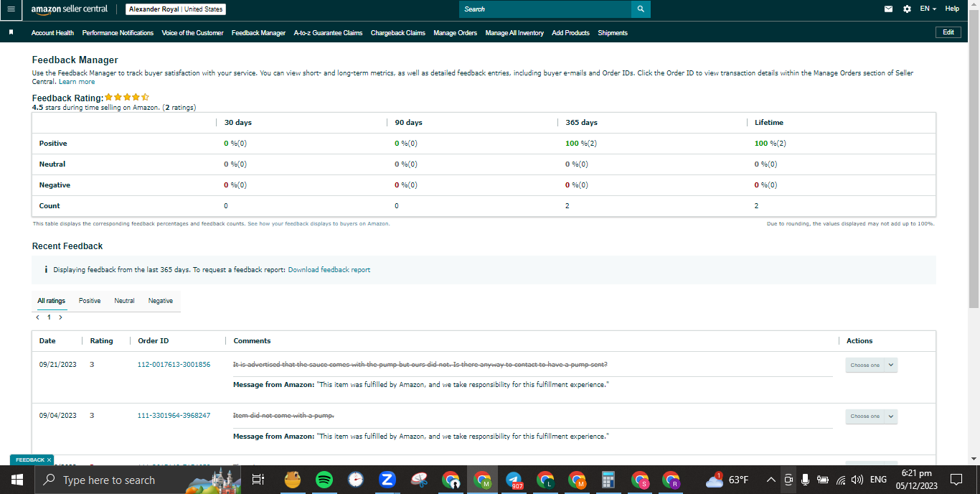The height and width of the screenshot is (494, 980).
Task: Open the Calculator taskbar icon
Action: pos(608,480)
